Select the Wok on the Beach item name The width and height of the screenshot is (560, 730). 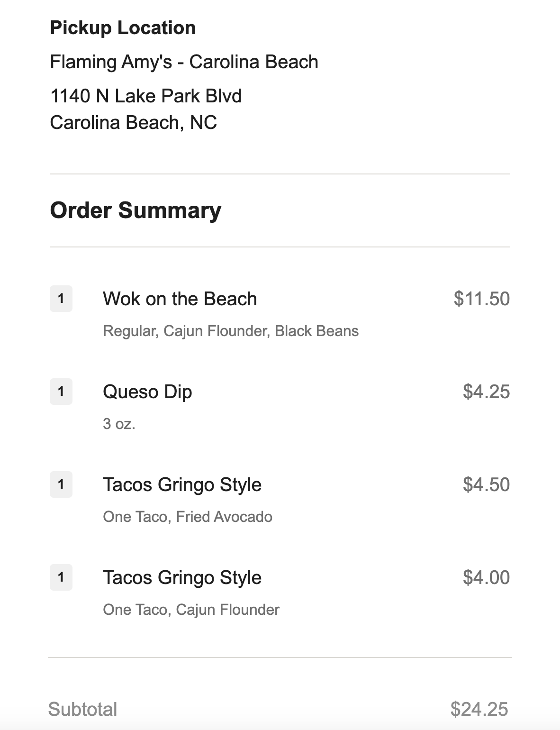tap(180, 299)
